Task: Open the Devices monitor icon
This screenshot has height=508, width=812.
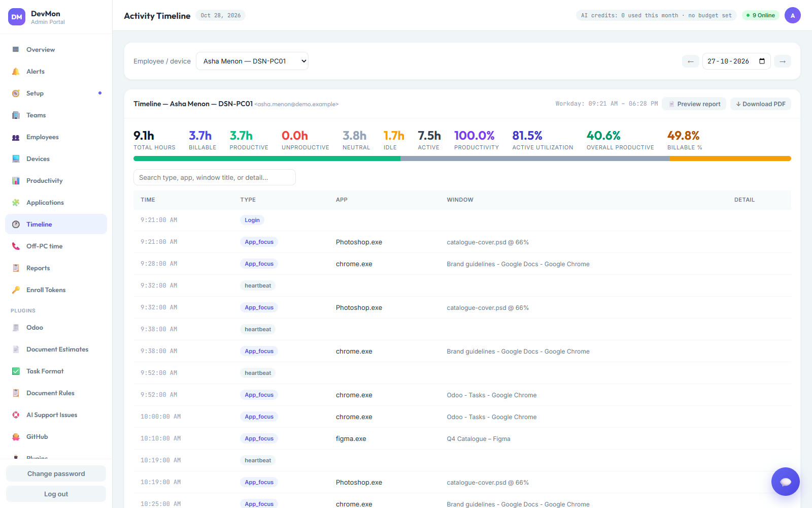Action: [x=16, y=158]
